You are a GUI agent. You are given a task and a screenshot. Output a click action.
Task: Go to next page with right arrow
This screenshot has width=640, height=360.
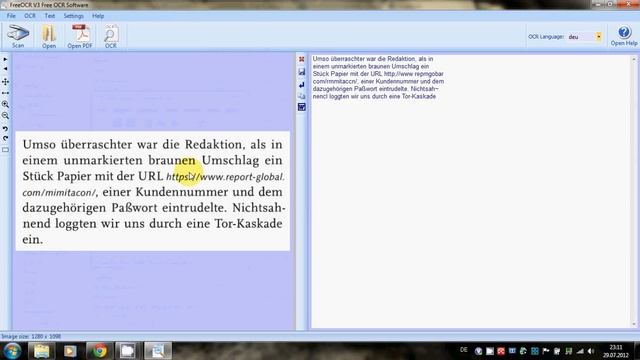[5, 60]
